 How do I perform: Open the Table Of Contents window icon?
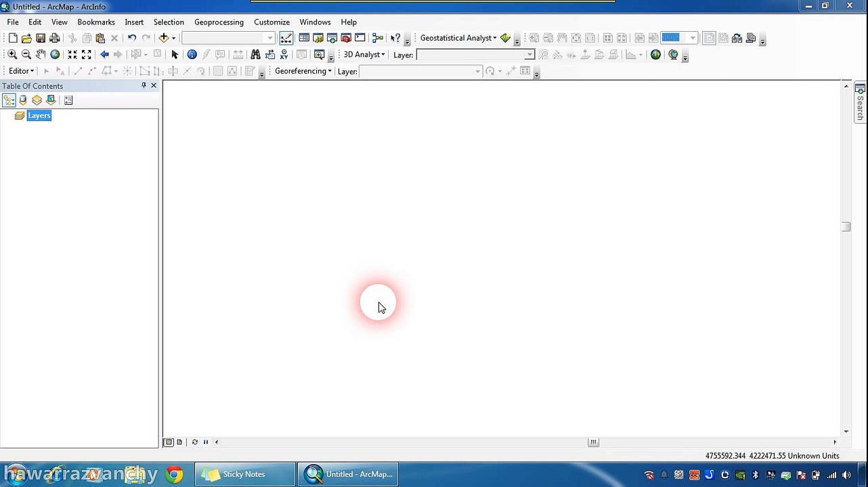click(x=304, y=39)
